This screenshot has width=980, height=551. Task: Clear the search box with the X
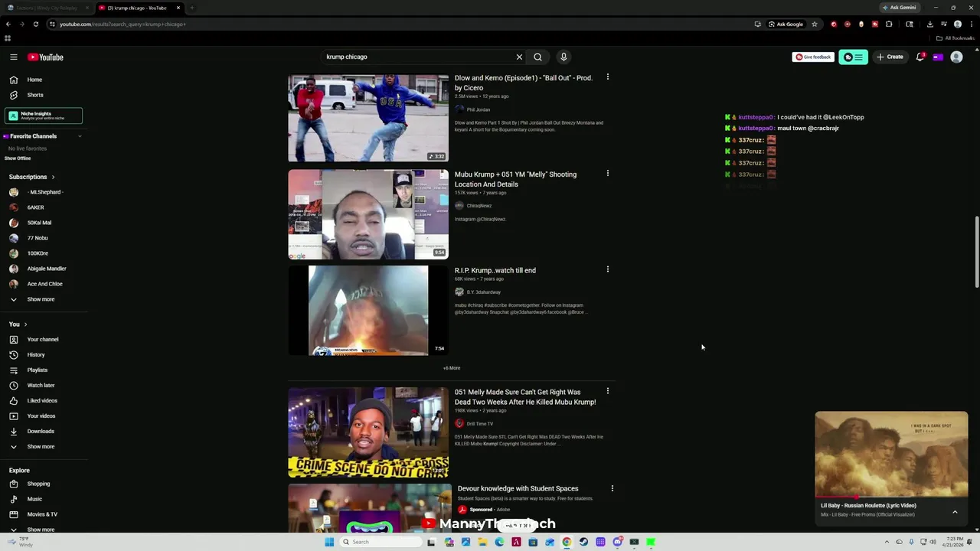[x=519, y=57]
